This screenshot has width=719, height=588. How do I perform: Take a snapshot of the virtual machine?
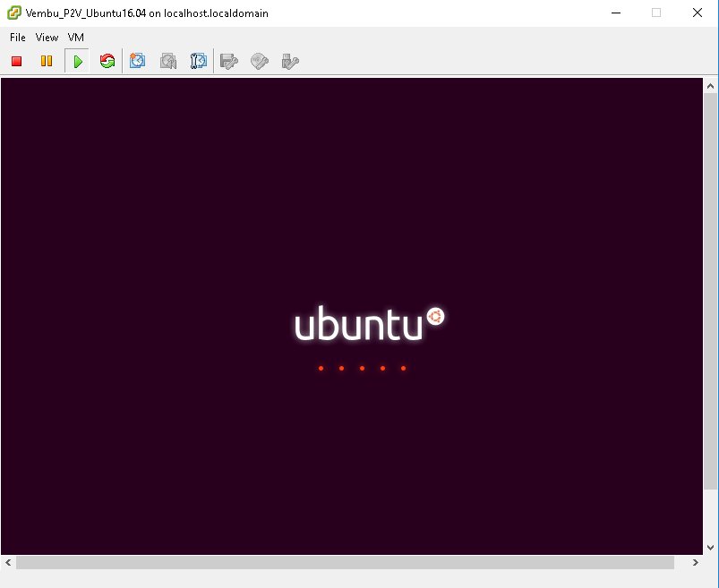tap(137, 61)
